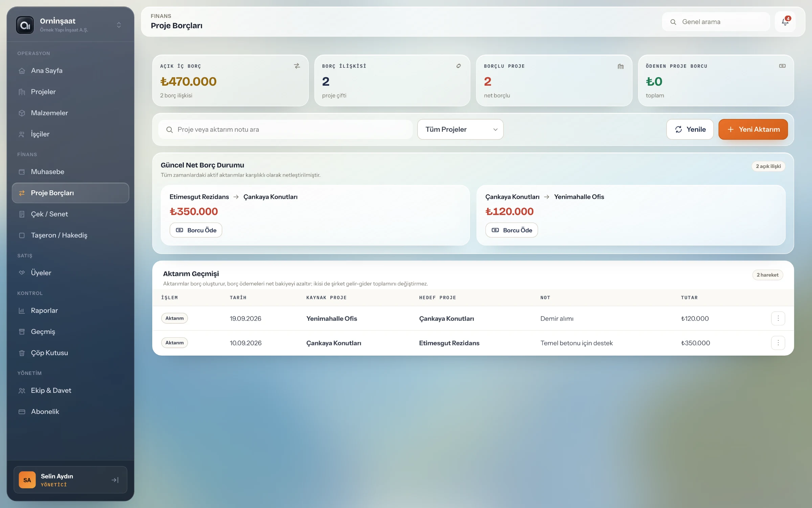812x508 pixels.
Task: Open the Tüm Projeler dropdown
Action: click(x=460, y=129)
